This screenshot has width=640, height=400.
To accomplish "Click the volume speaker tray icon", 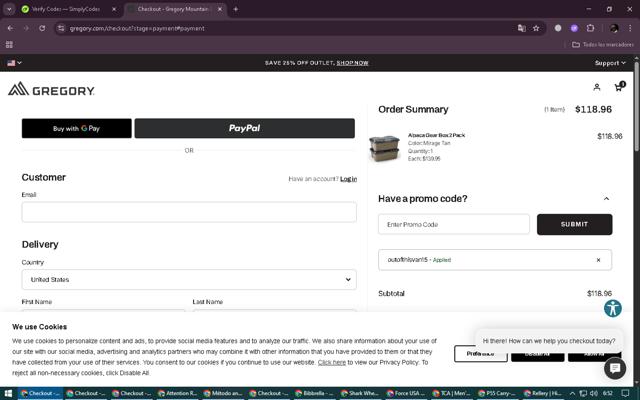I will 594,393.
